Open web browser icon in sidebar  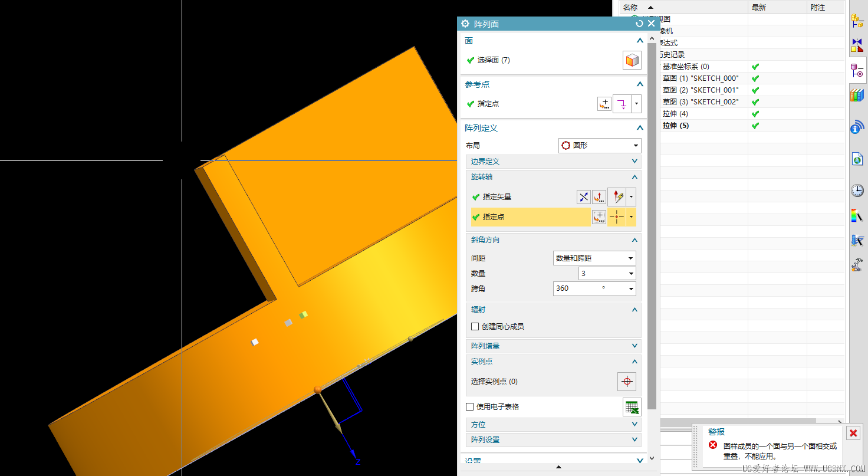tap(857, 159)
